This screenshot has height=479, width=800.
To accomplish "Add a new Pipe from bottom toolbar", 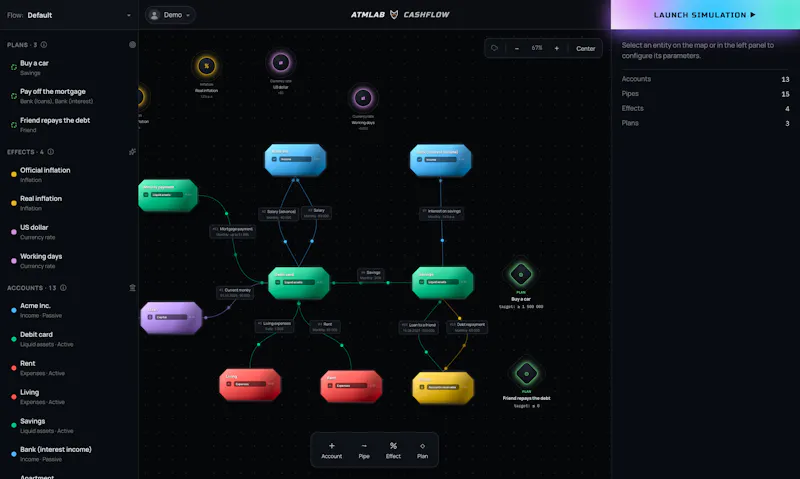I will coord(364,450).
